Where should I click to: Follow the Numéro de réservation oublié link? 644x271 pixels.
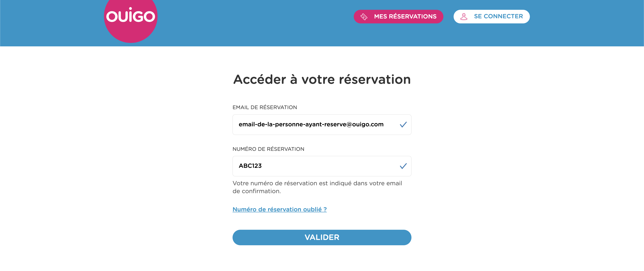[x=279, y=209]
